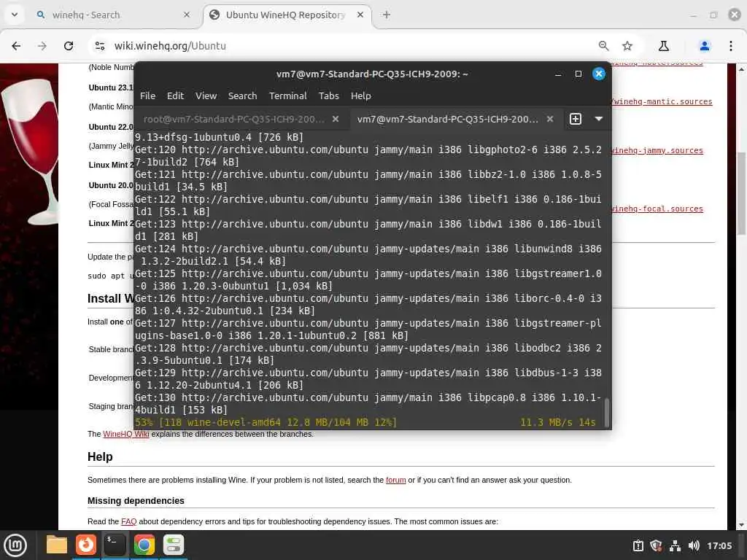Image resolution: width=747 pixels, height=560 pixels.
Task: Follow the WineHQ Wiki link
Action: [126, 434]
